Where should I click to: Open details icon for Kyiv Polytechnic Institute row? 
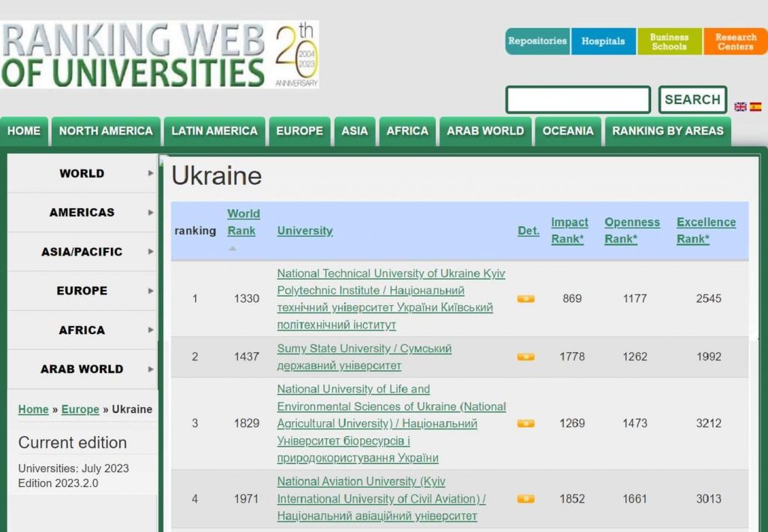coord(526,298)
